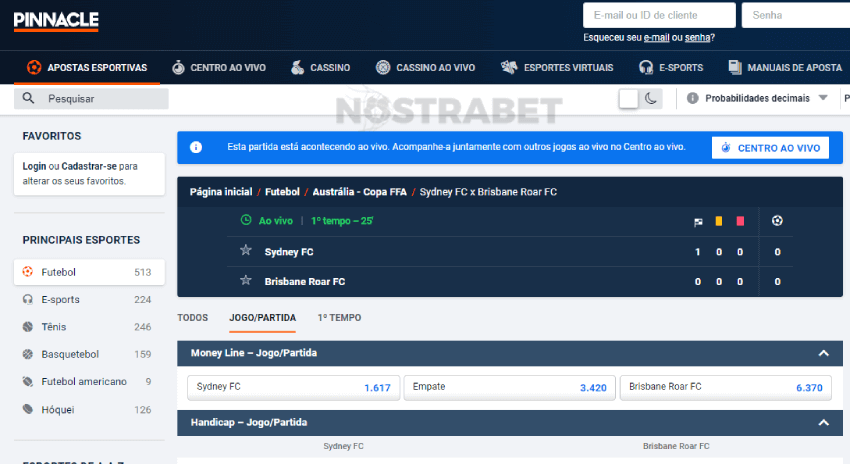The image size is (850, 464).
Task: Click the green clock Ao vivo icon
Action: pyautogui.click(x=246, y=220)
